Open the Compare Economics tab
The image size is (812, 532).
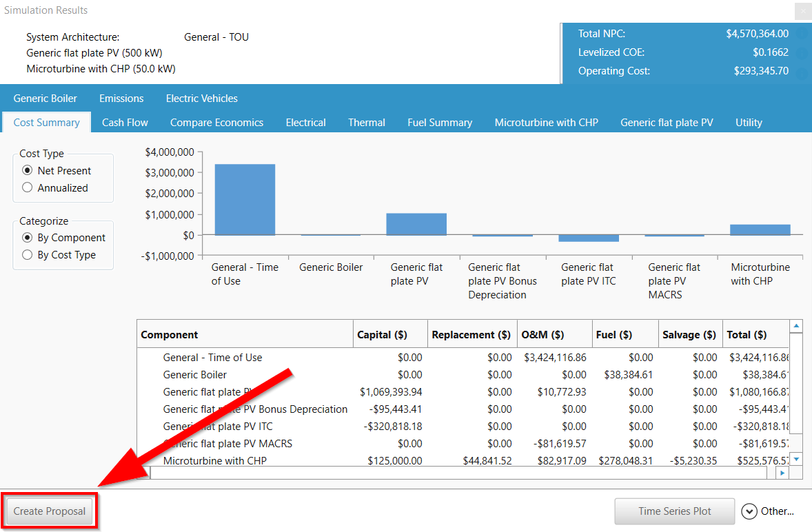pyautogui.click(x=216, y=123)
